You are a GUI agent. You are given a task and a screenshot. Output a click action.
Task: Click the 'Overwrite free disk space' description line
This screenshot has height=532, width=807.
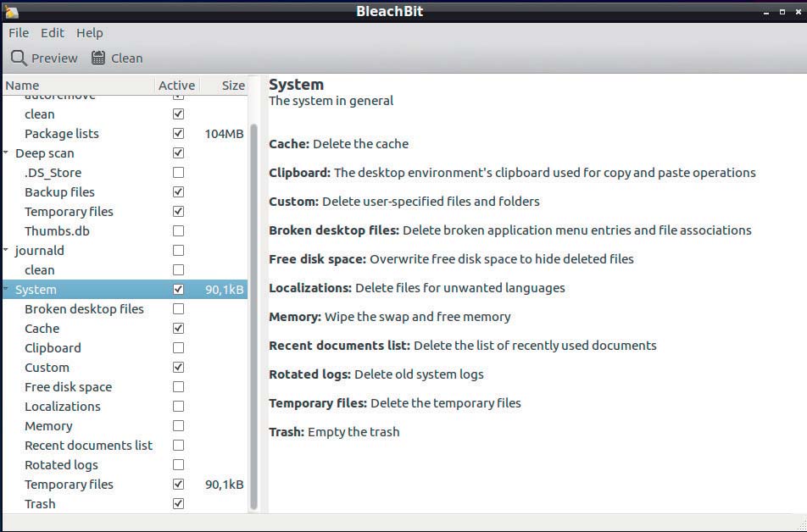coord(502,259)
